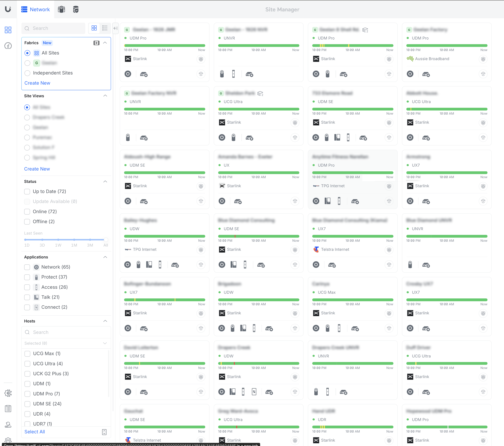Image resolution: width=504 pixels, height=446 pixels.
Task: Open Talk app icon on Anytime Fitness card
Action: 327,201
